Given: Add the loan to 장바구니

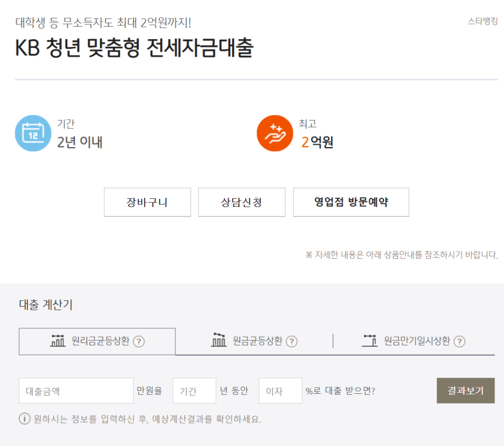Looking at the screenshot, I should click(x=147, y=202).
